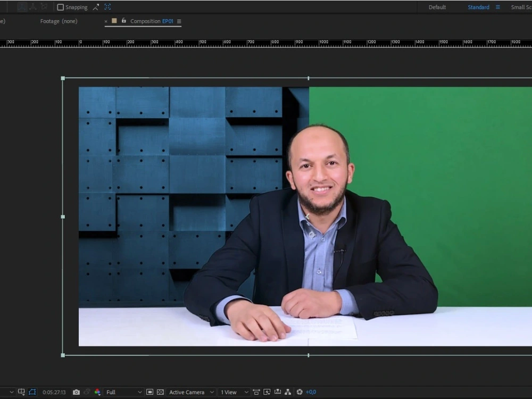This screenshot has width=532, height=399.
Task: Open the composition flowchart icon
Action: click(288, 392)
